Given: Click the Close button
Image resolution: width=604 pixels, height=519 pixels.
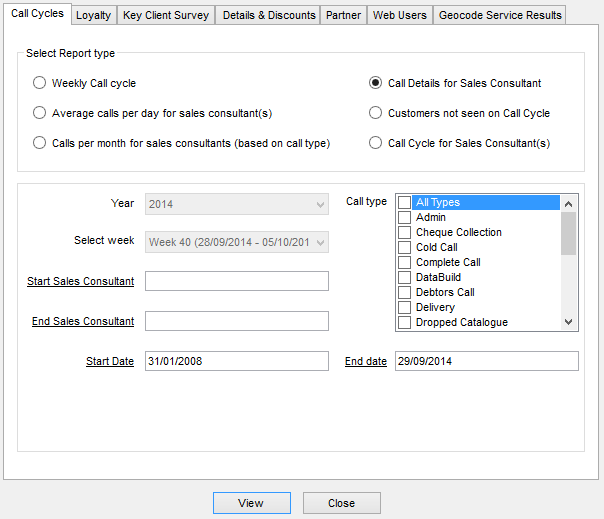Looking at the screenshot, I should point(341,503).
